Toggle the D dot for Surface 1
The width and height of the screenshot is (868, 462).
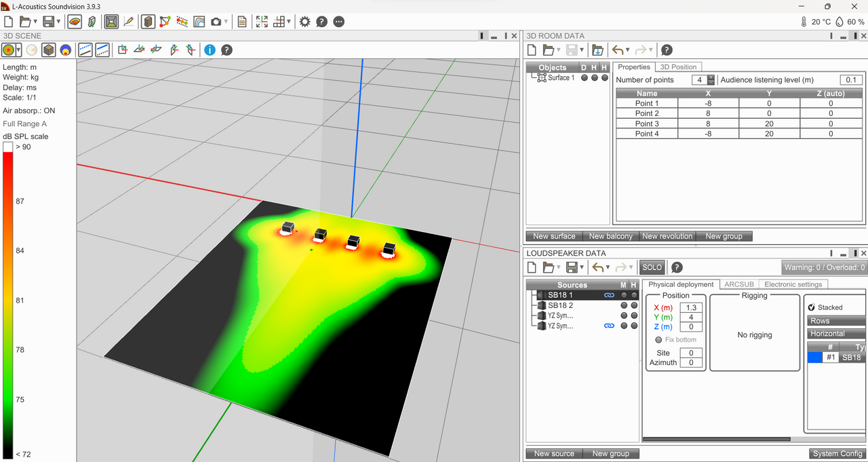[x=584, y=77]
